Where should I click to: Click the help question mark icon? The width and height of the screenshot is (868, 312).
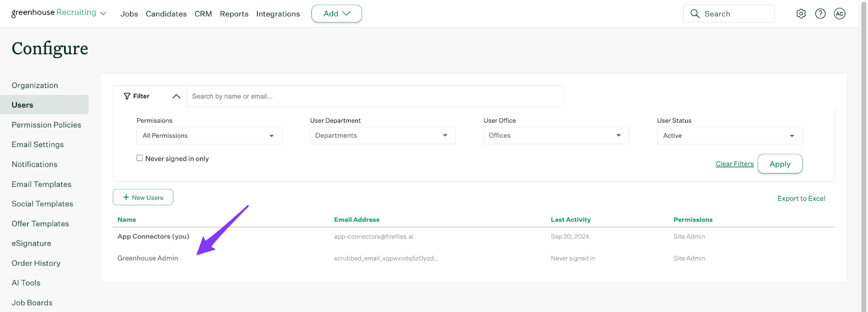820,14
